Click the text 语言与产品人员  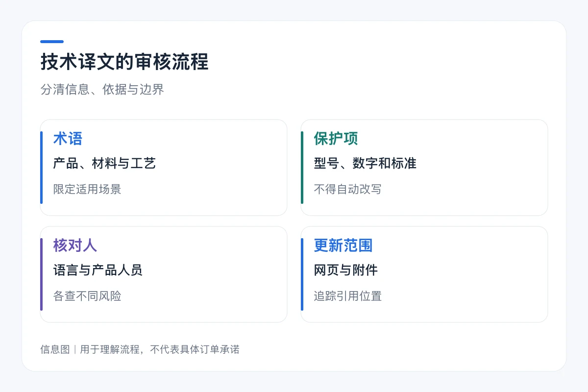point(98,270)
